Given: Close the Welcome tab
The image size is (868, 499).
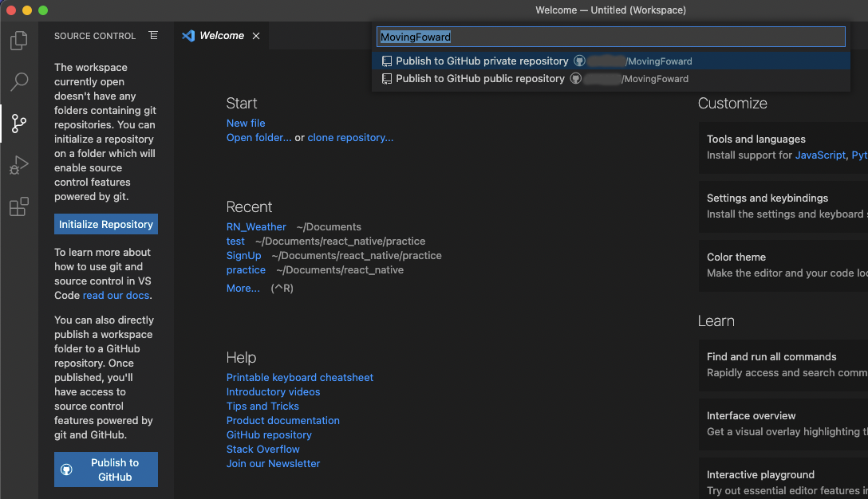Looking at the screenshot, I should (x=256, y=36).
